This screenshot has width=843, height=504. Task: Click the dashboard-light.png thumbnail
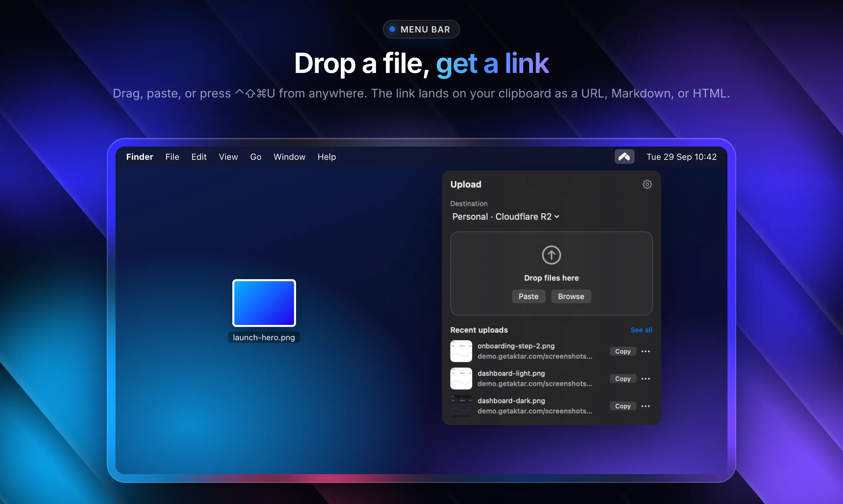click(461, 378)
